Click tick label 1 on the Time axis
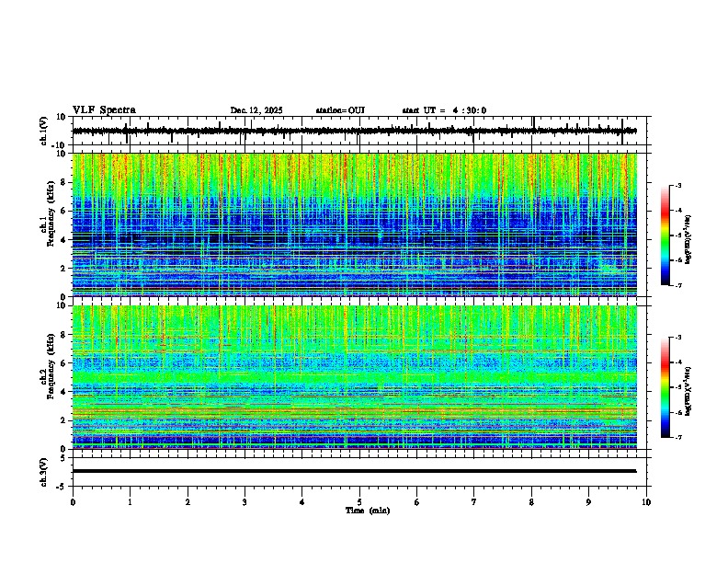The height and width of the screenshot is (563, 728). (x=130, y=502)
